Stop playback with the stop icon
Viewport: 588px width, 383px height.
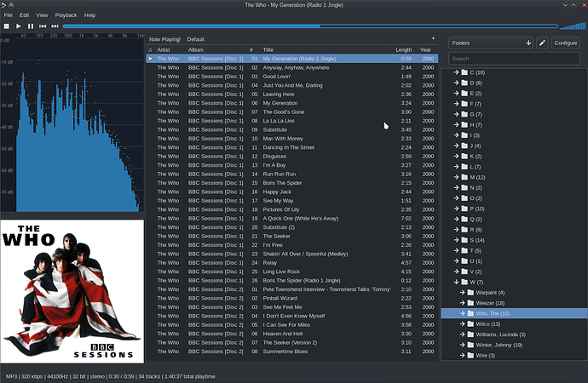click(6, 26)
